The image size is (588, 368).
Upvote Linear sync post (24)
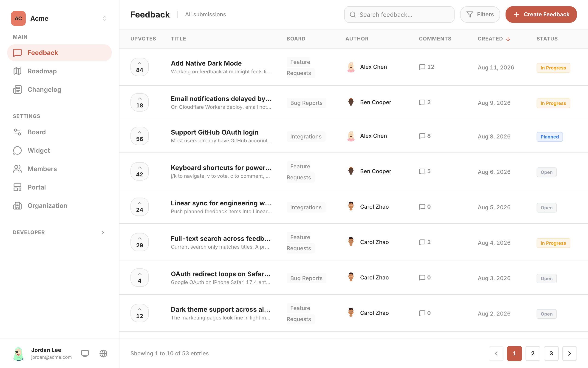(139, 207)
